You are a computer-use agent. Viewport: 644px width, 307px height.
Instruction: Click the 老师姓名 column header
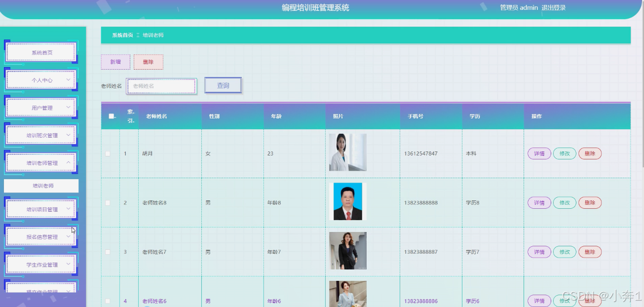pyautogui.click(x=156, y=116)
